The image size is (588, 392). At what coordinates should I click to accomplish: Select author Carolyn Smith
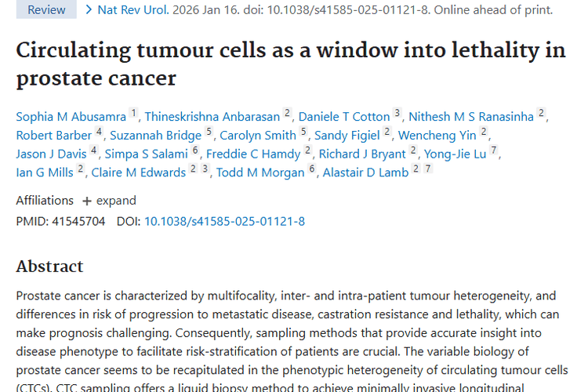pos(257,136)
